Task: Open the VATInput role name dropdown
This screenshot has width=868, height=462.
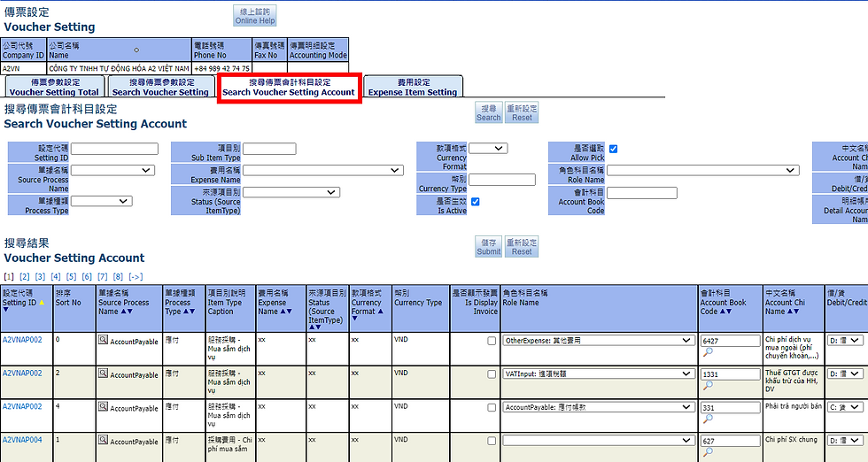Action: 599,374
